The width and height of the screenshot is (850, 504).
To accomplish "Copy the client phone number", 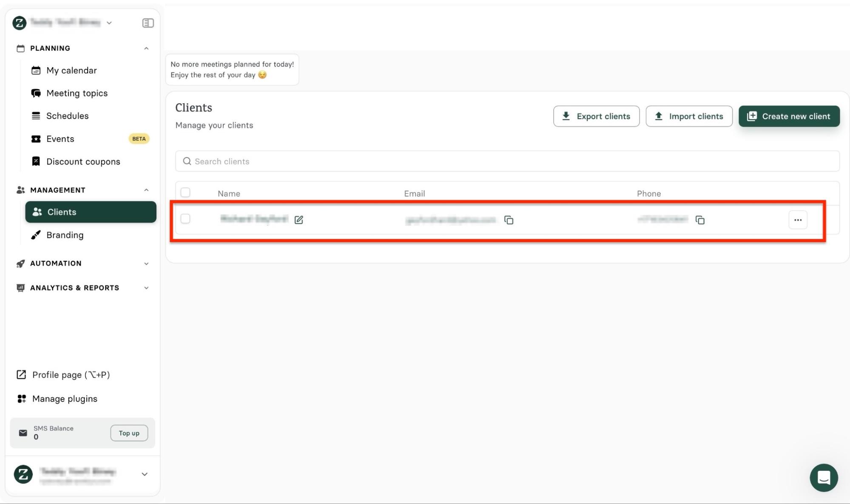I will coord(699,220).
